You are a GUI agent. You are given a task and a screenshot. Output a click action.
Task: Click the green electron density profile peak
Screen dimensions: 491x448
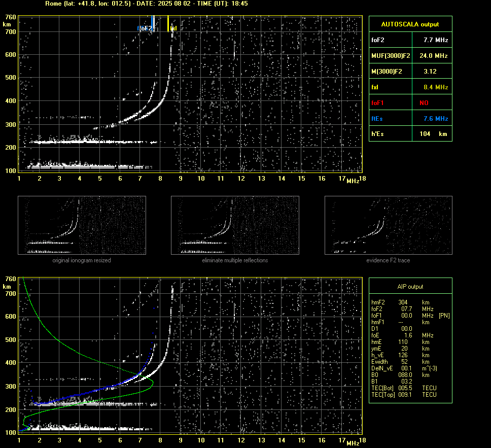153,382
